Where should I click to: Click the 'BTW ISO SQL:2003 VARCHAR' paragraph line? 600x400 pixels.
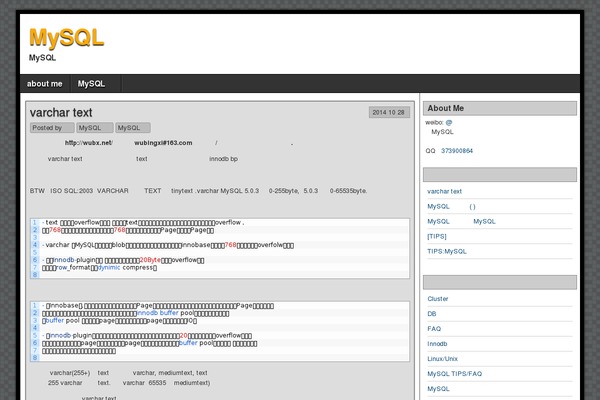[x=198, y=191]
